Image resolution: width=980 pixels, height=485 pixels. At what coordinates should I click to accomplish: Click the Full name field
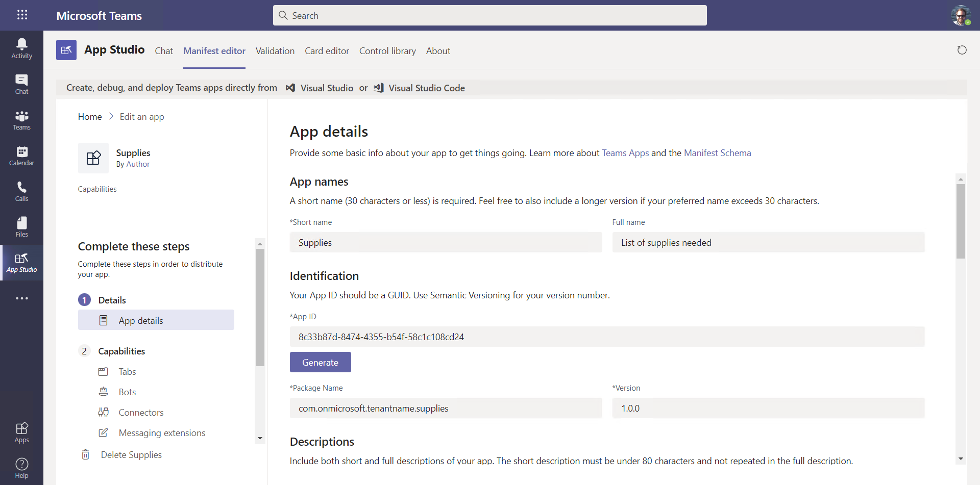pos(769,242)
